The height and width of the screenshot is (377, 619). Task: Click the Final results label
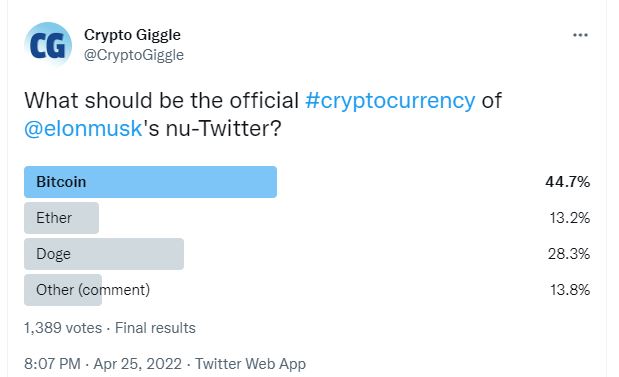click(x=155, y=328)
